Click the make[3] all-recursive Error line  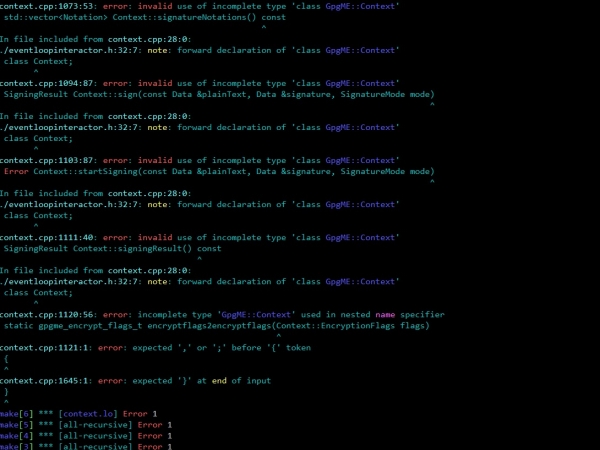click(85, 445)
